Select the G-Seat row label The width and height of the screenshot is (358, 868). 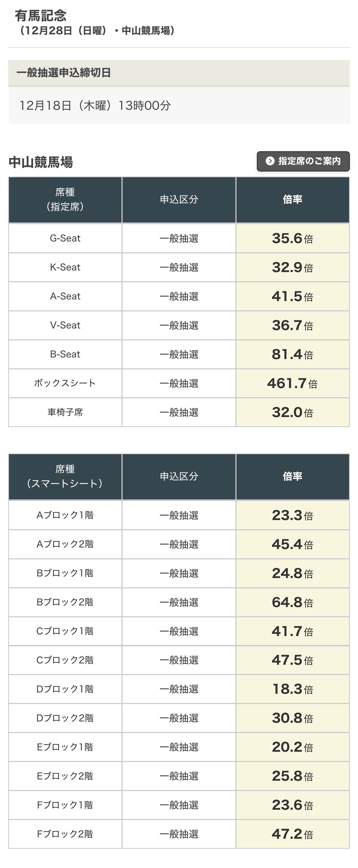[65, 238]
